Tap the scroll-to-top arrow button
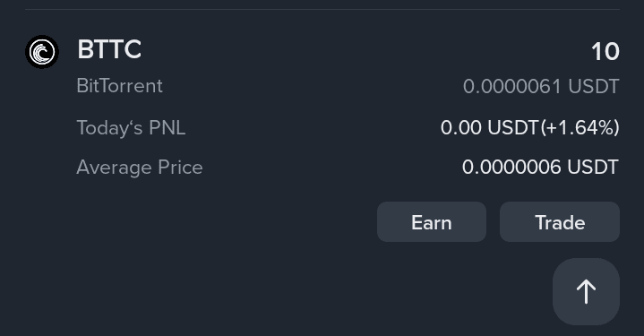This screenshot has height=336, width=644. coord(586,291)
